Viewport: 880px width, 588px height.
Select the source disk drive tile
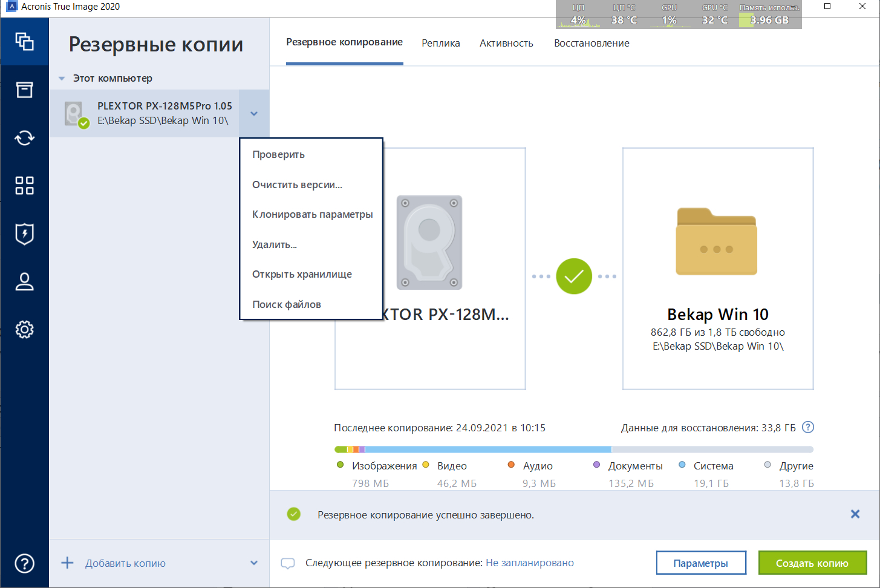(430, 269)
